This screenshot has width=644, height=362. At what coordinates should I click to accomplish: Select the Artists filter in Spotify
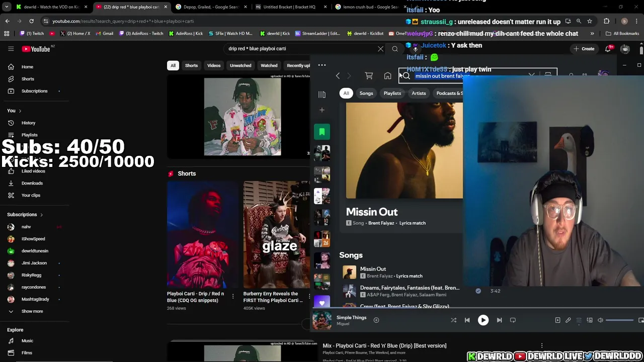(x=419, y=93)
